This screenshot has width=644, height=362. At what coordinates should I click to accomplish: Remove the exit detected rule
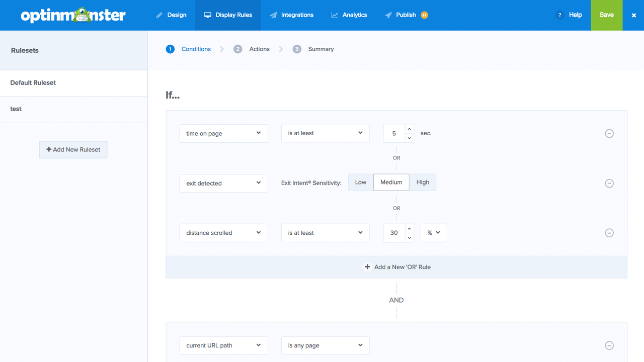[609, 184]
